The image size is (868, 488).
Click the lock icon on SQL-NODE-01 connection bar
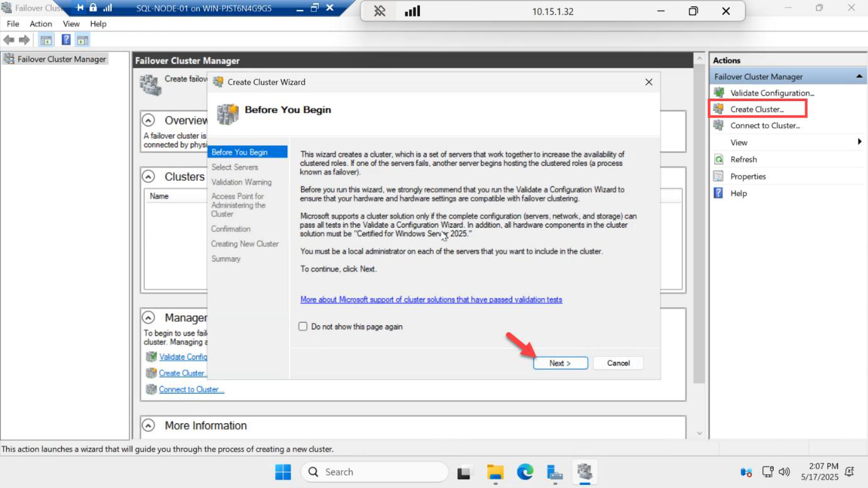(93, 8)
